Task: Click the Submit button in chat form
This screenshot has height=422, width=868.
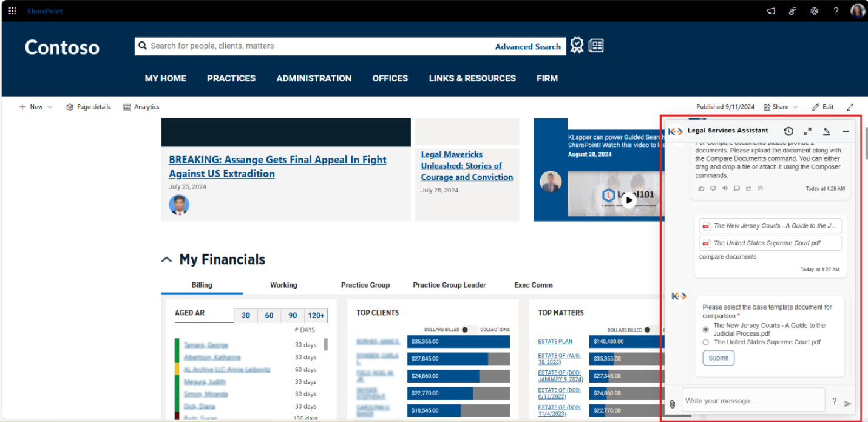Action: [x=718, y=358]
